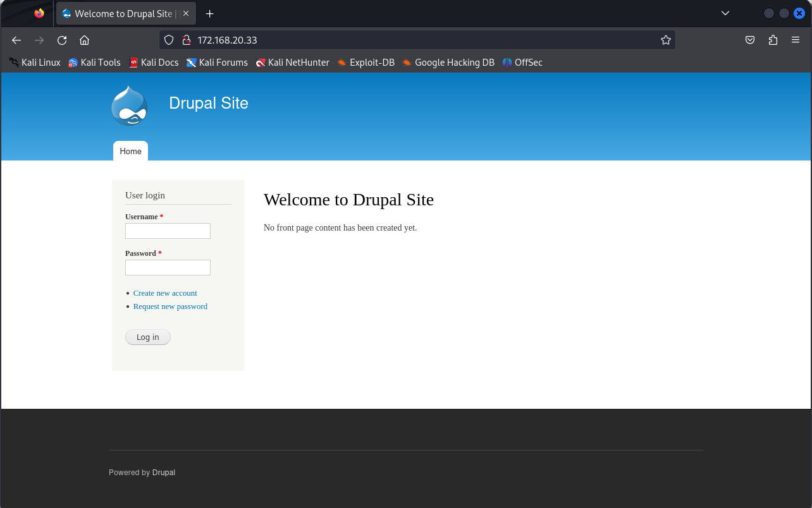The height and width of the screenshot is (508, 812).
Task: Open the Kali Docs bookmark
Action: click(153, 63)
